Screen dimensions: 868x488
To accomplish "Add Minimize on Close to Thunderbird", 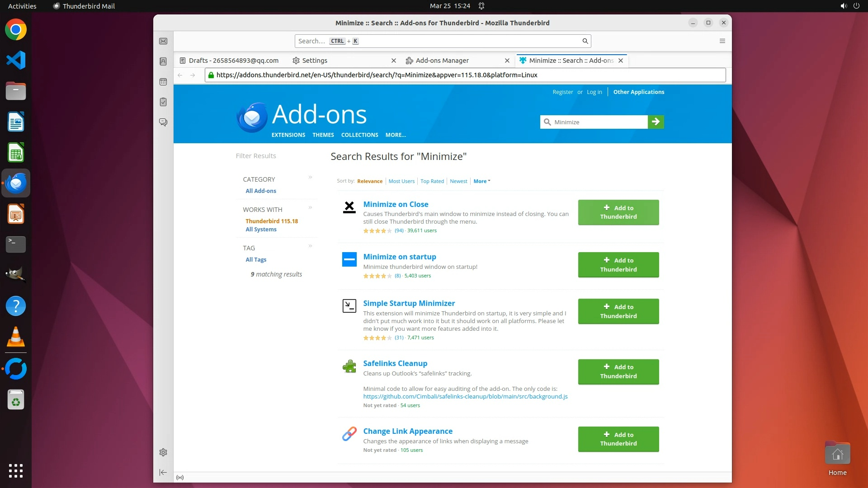I will pos(618,212).
